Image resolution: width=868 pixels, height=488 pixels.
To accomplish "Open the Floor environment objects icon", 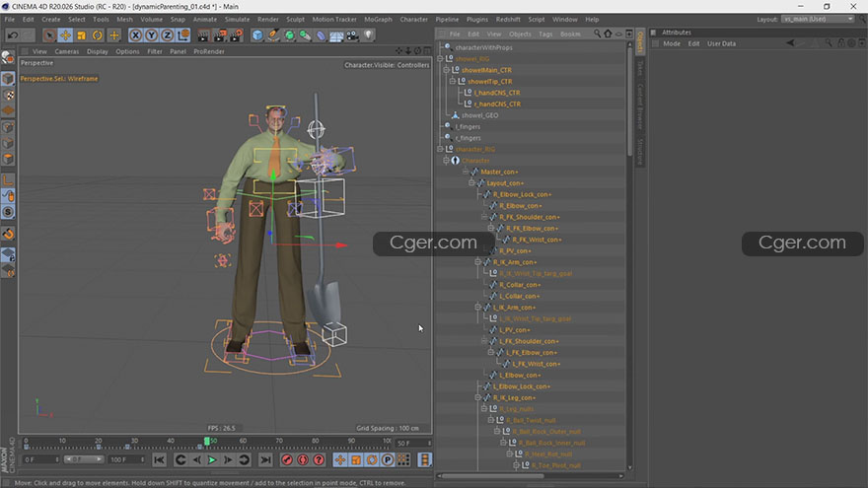I will tap(336, 35).
